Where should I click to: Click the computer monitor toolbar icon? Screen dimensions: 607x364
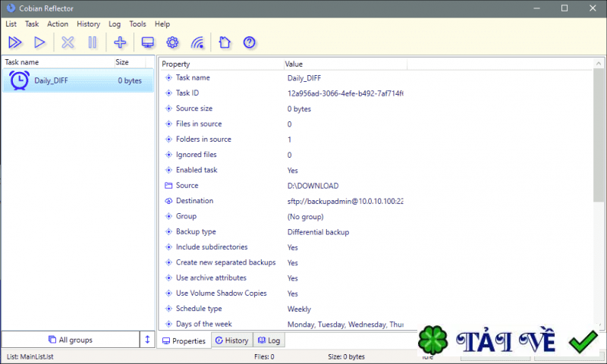pos(147,42)
